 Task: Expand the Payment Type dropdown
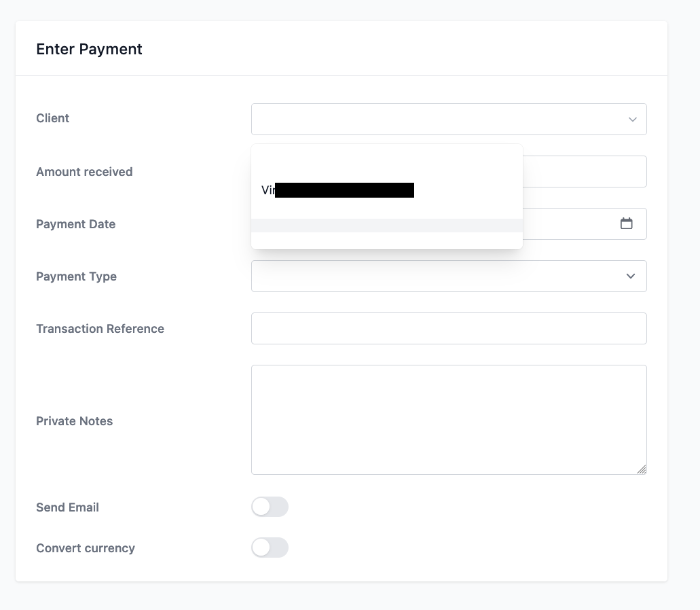coord(449,276)
